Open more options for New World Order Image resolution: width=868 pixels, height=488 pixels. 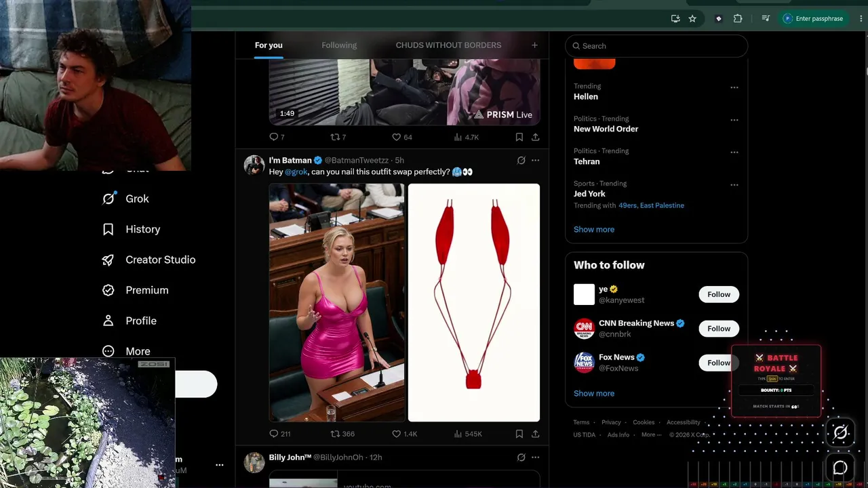[x=734, y=120]
